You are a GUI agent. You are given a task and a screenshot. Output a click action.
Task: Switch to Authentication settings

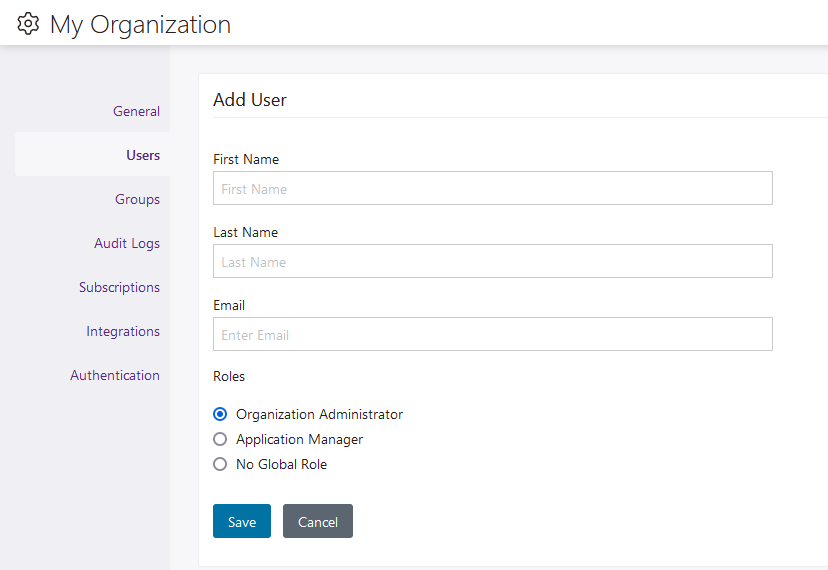pyautogui.click(x=115, y=375)
